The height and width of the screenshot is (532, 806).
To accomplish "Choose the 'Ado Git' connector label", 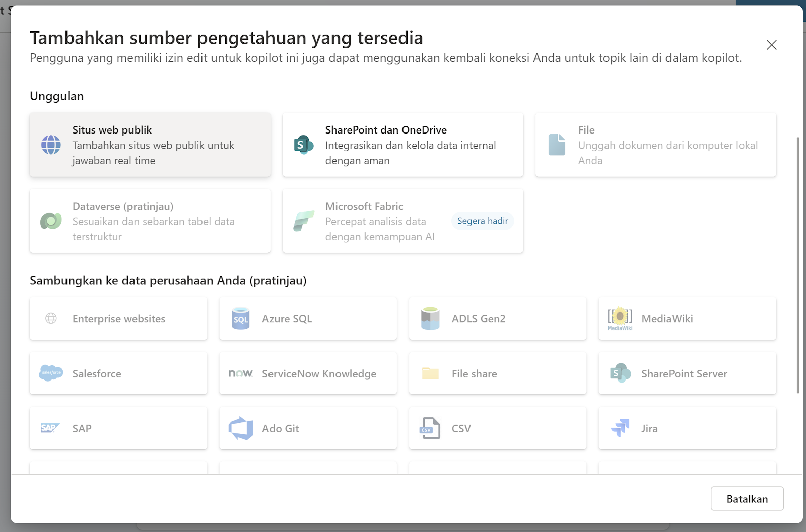I will pyautogui.click(x=281, y=429).
